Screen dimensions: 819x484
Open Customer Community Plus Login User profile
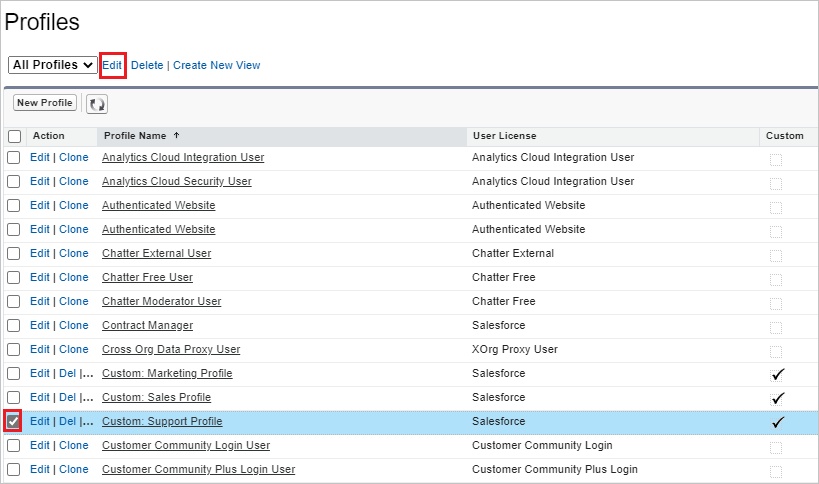198,469
